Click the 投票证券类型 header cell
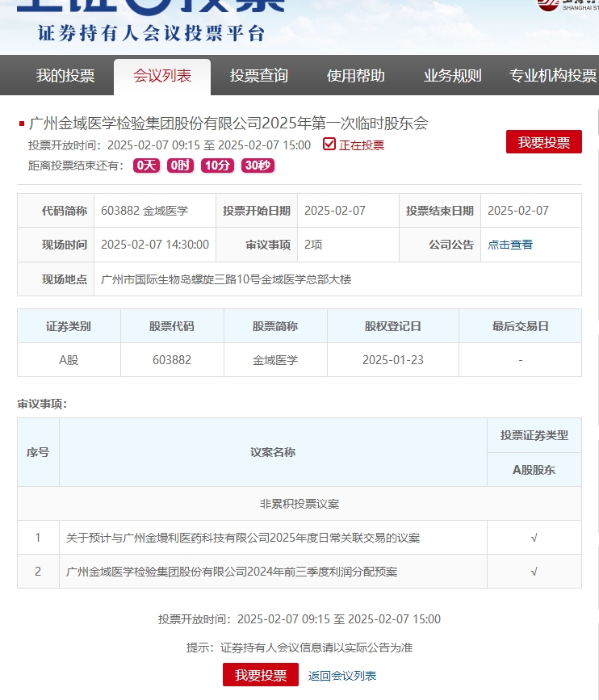 coord(534,435)
